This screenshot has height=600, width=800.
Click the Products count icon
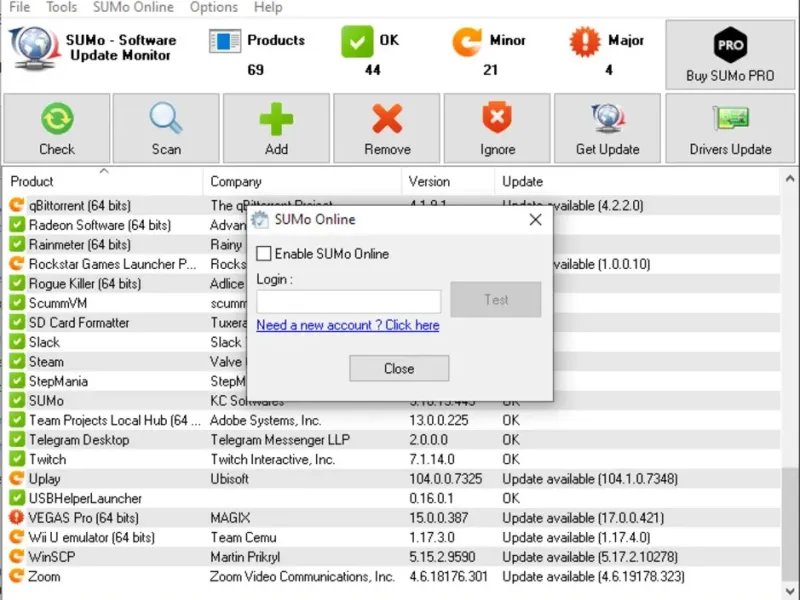225,41
